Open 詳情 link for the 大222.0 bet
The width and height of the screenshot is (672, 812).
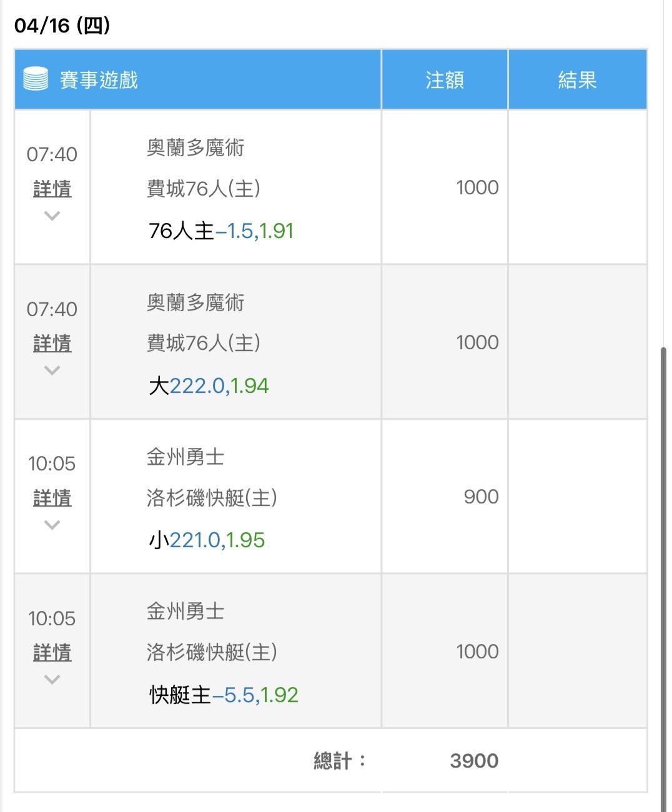52,344
